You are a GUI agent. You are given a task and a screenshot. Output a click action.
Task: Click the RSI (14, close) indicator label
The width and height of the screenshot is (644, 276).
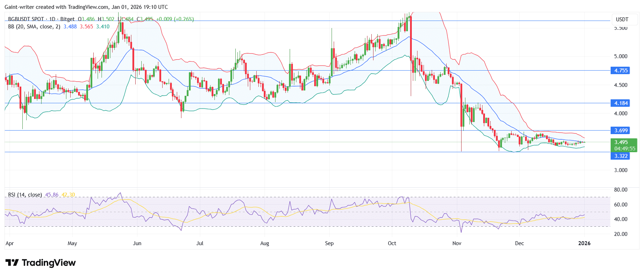[25, 195]
